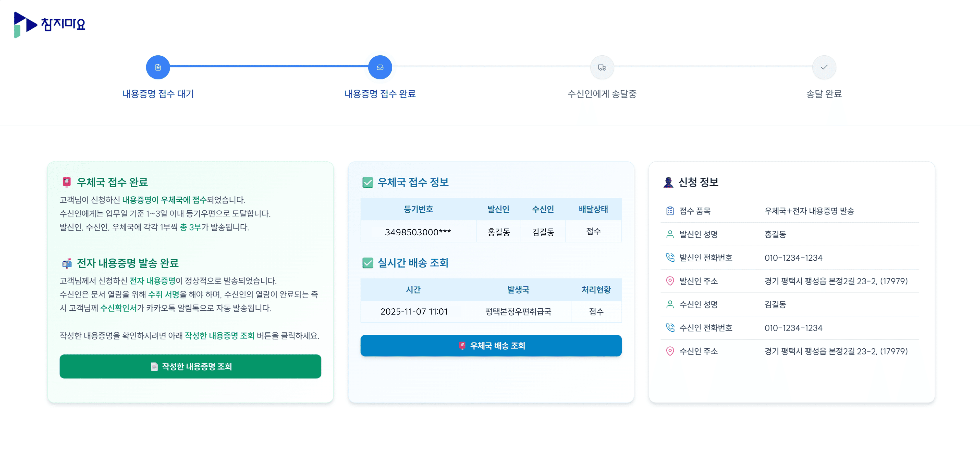Click the progress bar between first two steps
The image size is (980, 449).
pos(266,67)
